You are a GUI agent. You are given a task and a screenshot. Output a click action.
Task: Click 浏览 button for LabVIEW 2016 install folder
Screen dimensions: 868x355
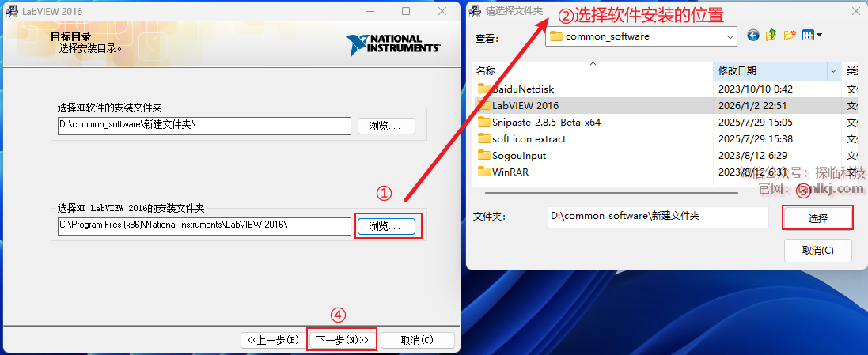pos(386,226)
